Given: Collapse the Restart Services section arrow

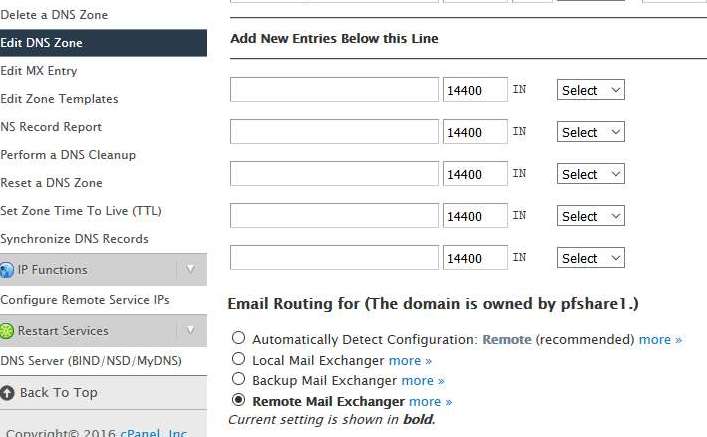Looking at the screenshot, I should pos(190,330).
